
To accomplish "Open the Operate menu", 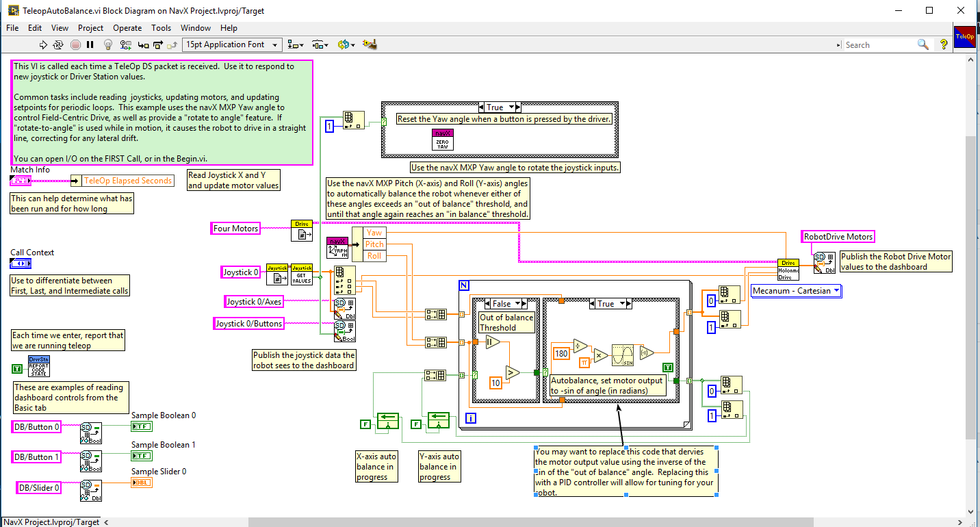I will pos(127,28).
